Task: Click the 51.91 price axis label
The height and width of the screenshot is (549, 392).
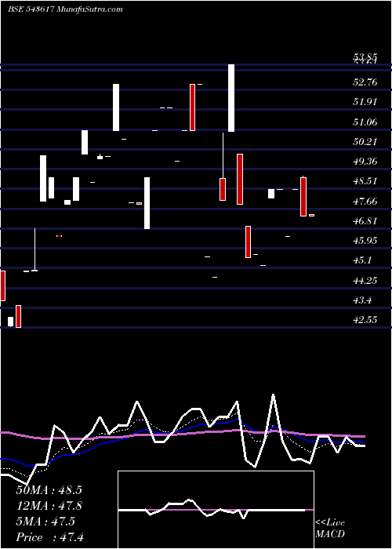Action: (365, 102)
